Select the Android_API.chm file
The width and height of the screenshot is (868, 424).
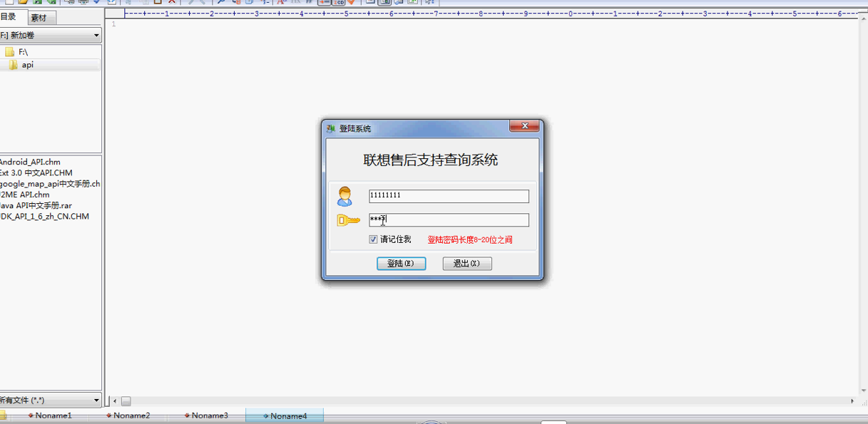pyautogui.click(x=30, y=162)
